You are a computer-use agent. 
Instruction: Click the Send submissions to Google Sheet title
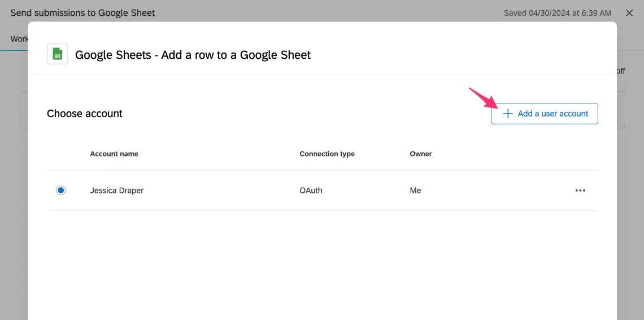(x=82, y=13)
